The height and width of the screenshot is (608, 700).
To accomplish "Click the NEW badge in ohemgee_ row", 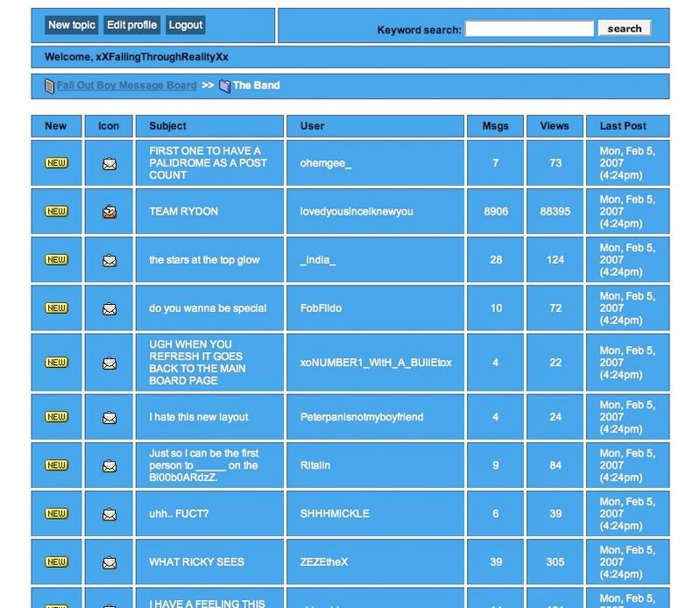I will (x=56, y=163).
